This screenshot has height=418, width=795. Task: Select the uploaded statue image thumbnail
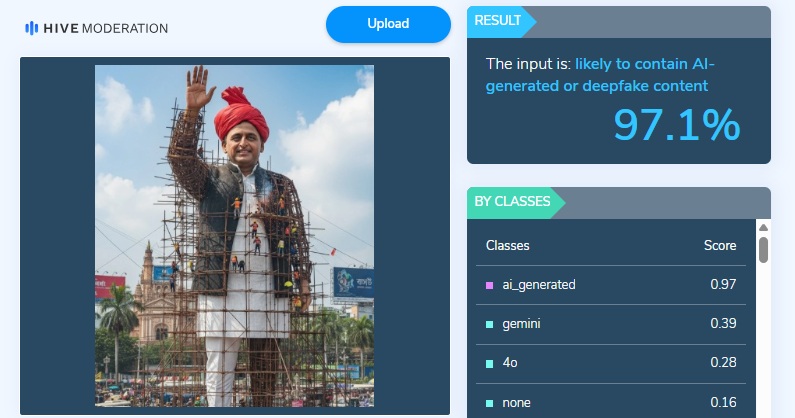pos(234,236)
